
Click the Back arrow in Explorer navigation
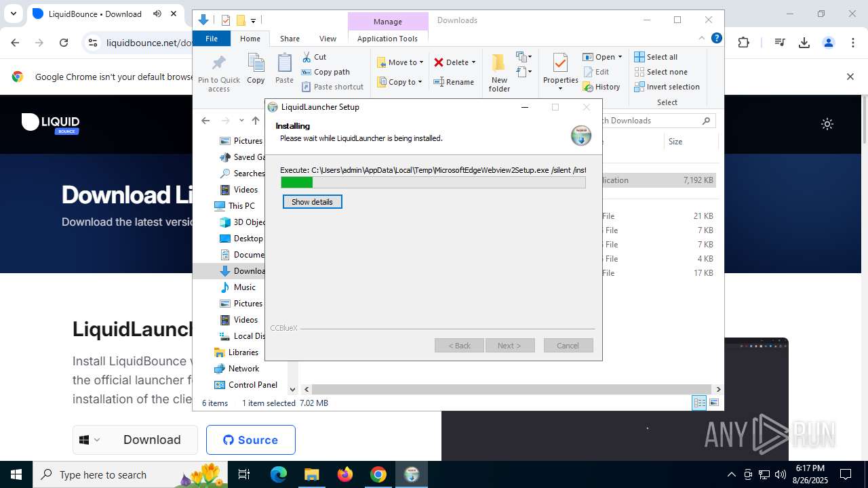pos(205,121)
